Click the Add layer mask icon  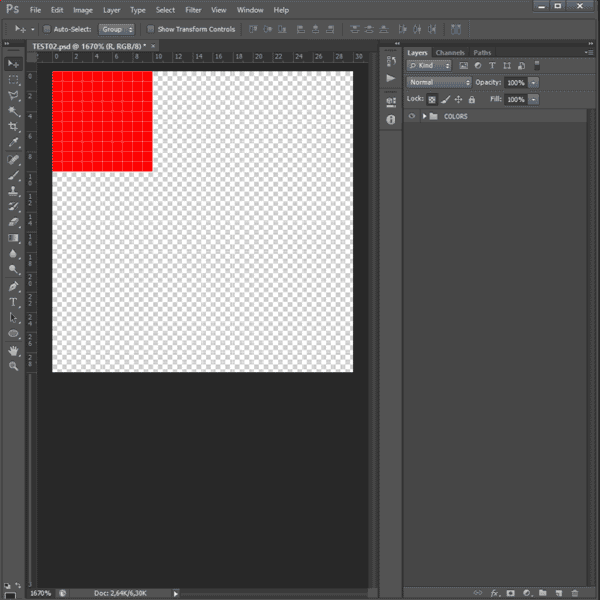[510, 593]
